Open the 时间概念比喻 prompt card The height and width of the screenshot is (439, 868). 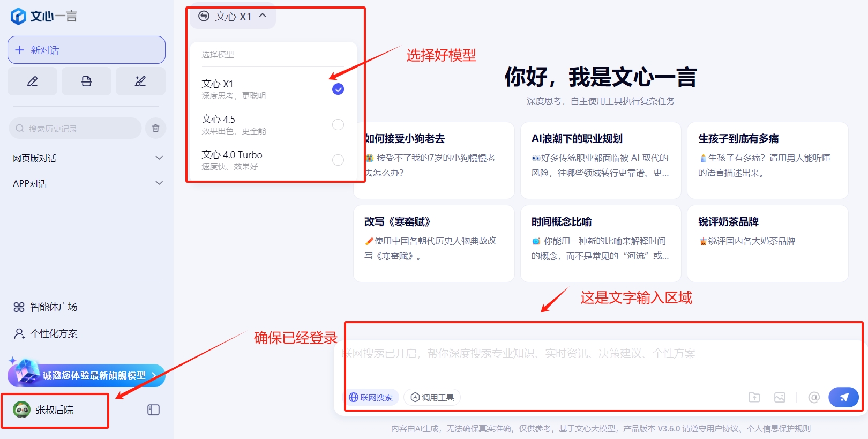(x=601, y=244)
